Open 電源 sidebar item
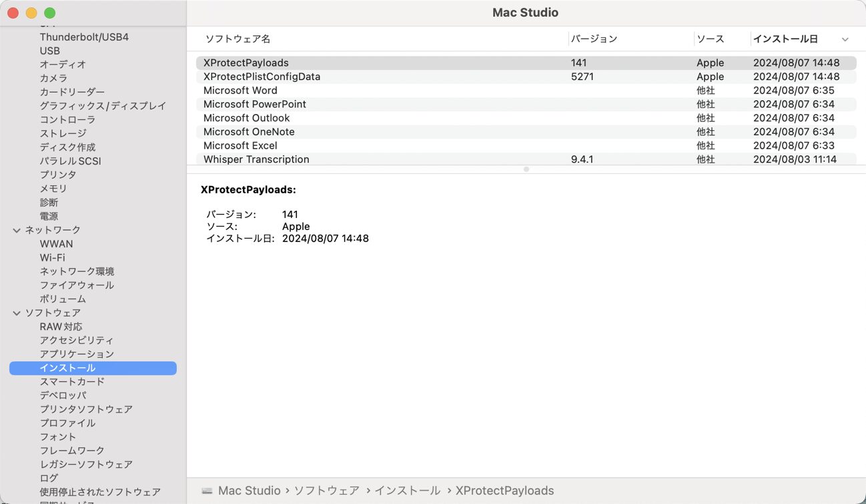The image size is (866, 504). click(x=49, y=216)
